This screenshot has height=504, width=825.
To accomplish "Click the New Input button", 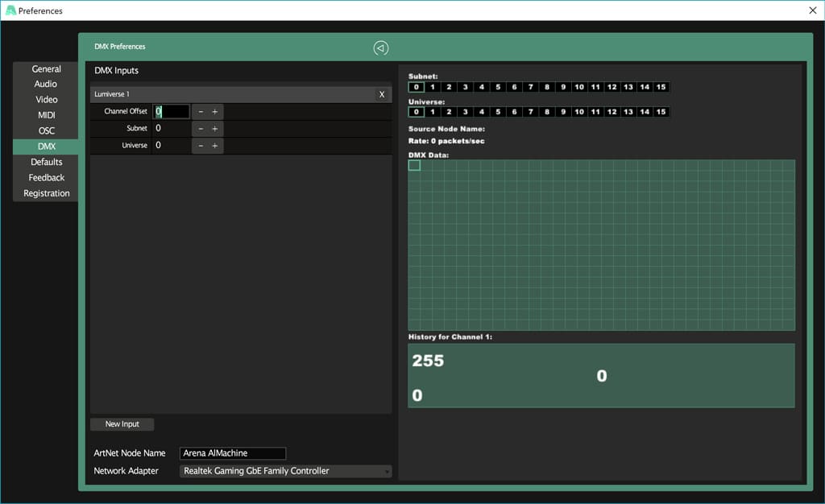I will pos(122,424).
